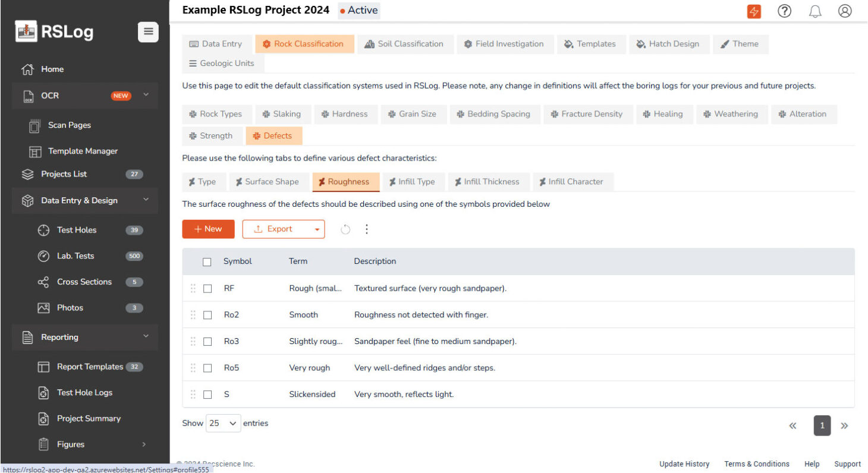The height and width of the screenshot is (473, 868).
Task: Click the Export button
Action: click(276, 229)
